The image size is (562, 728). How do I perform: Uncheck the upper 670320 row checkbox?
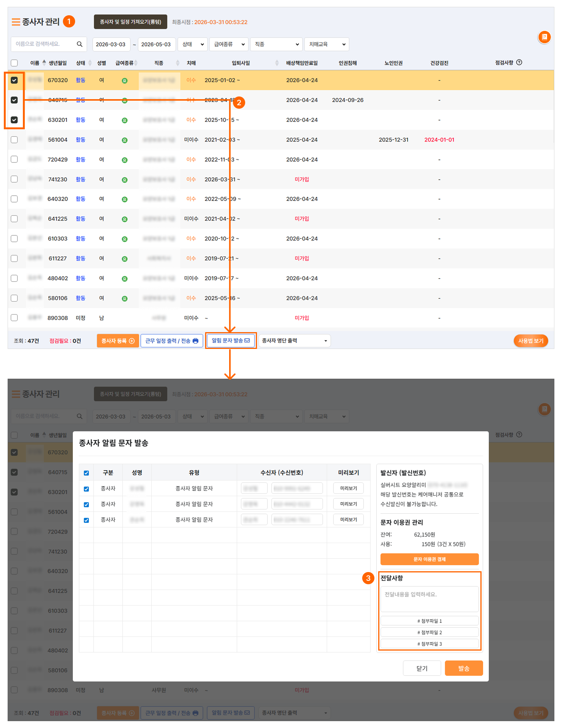(x=14, y=80)
